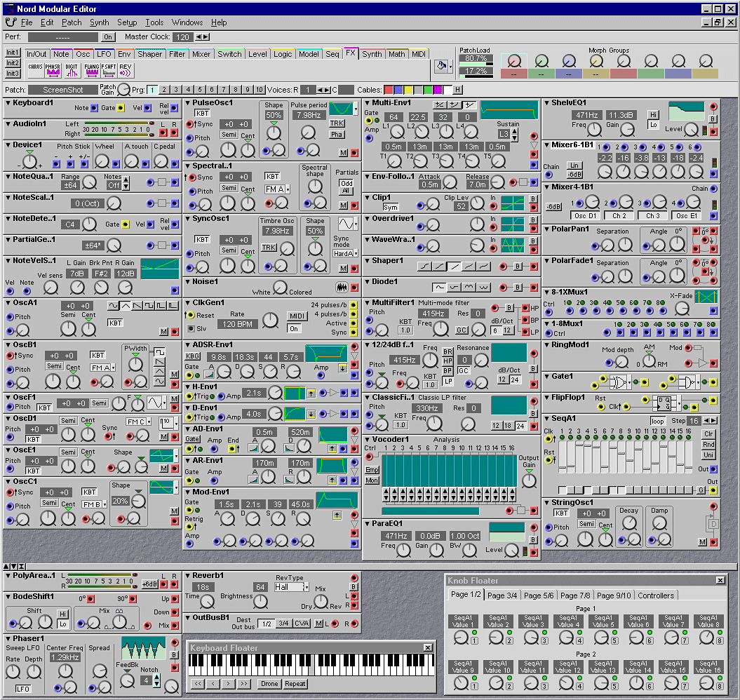Toggle the Perf On button
The image size is (740, 700).
tap(108, 36)
